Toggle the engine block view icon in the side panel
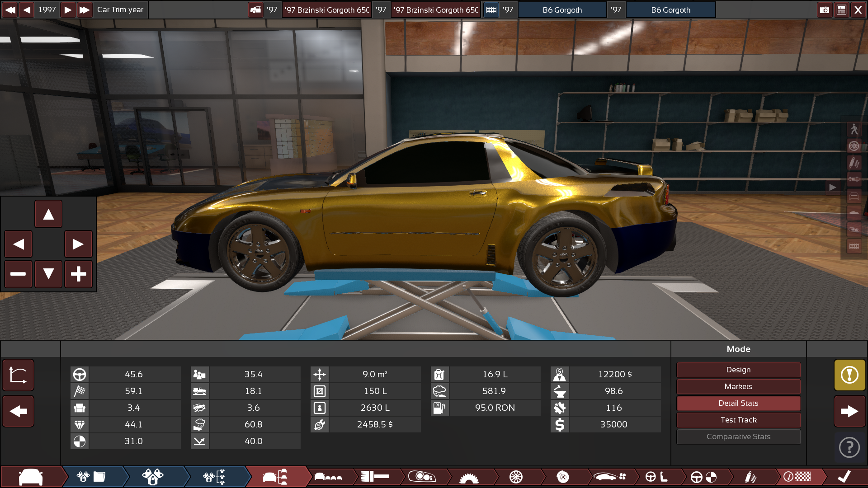 coord(854,246)
